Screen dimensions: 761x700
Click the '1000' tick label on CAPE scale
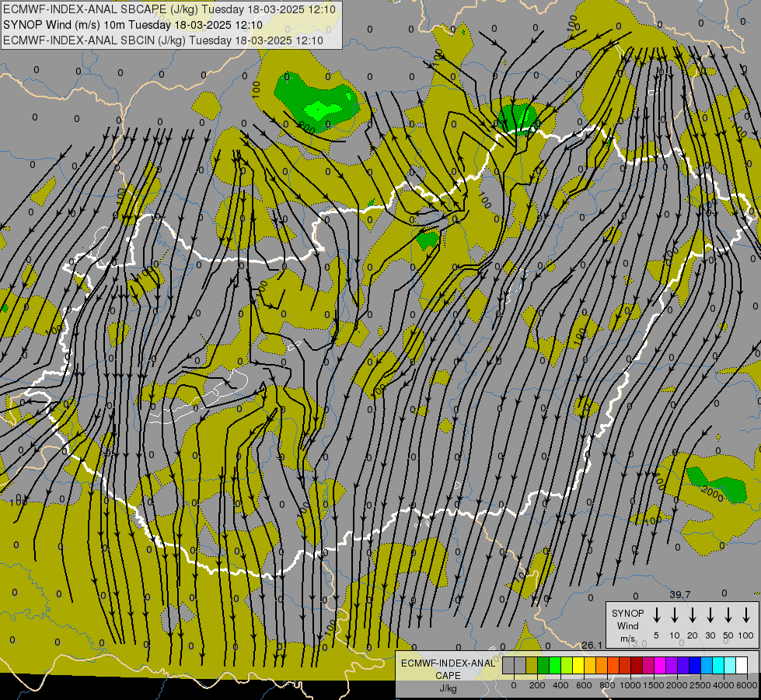(x=630, y=685)
